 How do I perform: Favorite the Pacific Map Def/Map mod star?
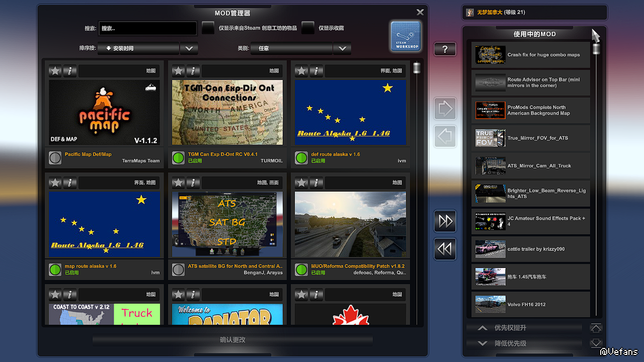55,71
